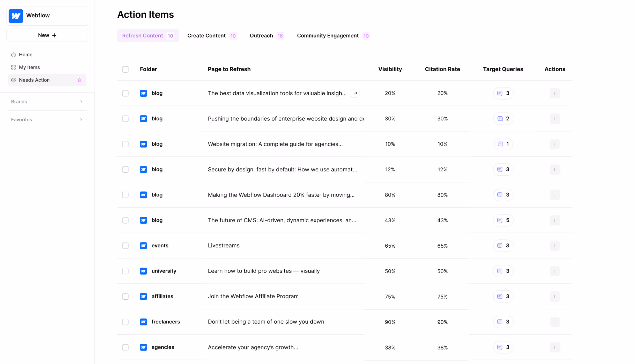Click target queries badge for data visualization row
The image size is (636, 364).
[503, 93]
